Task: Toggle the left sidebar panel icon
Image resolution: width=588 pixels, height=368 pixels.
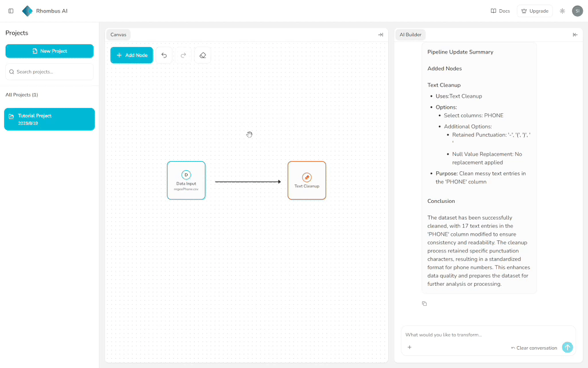Action: (11, 11)
